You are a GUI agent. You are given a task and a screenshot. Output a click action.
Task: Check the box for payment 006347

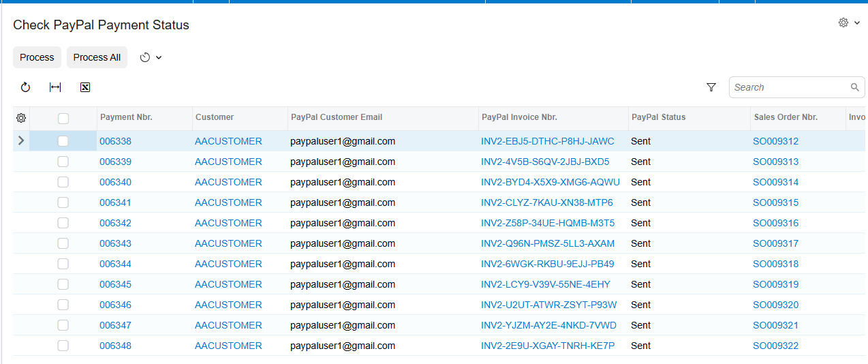tap(63, 325)
